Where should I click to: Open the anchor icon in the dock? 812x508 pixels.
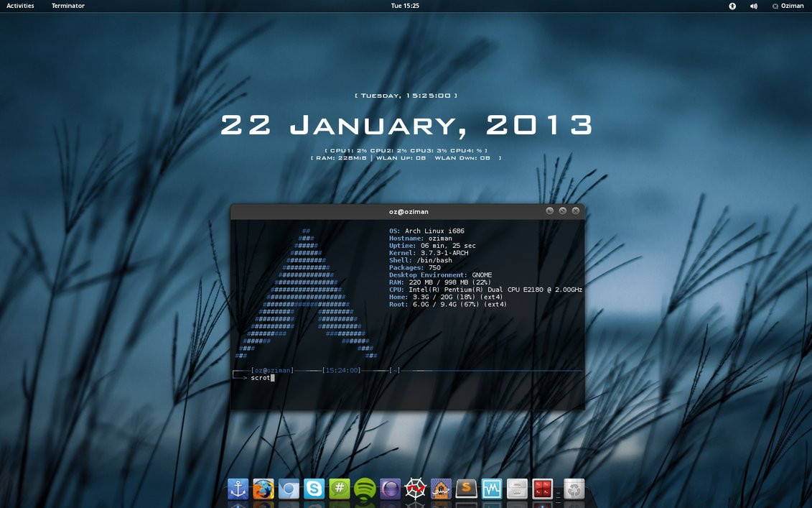pyautogui.click(x=238, y=489)
